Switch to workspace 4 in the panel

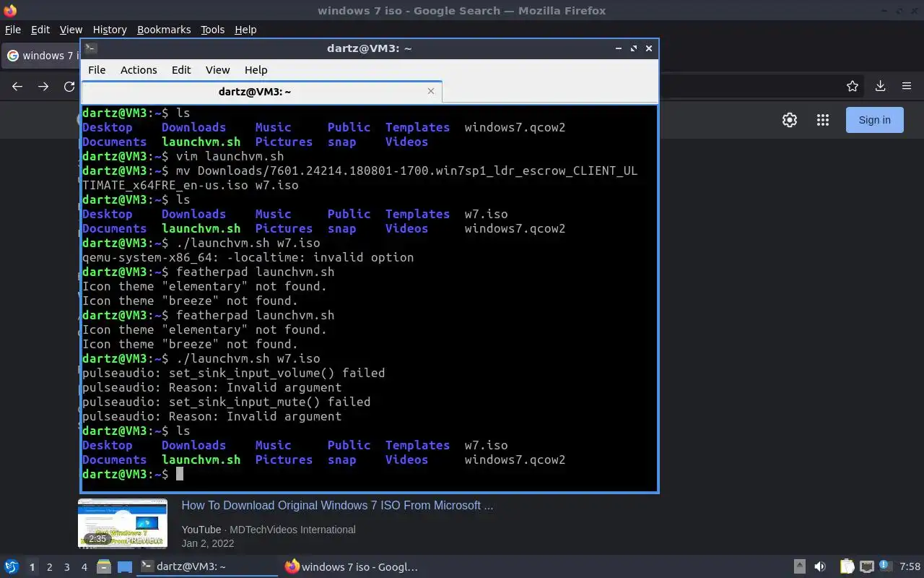pos(84,567)
